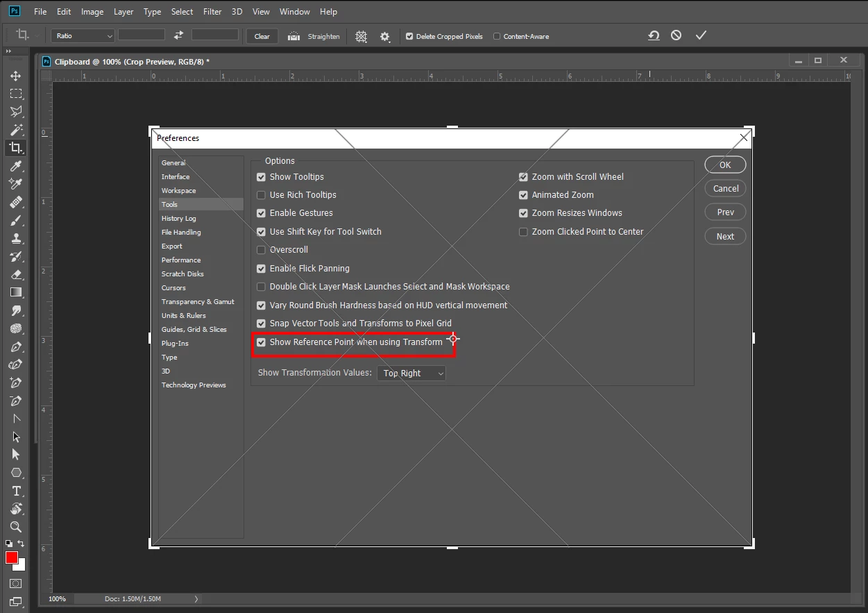Check Zoom Clicked Point to Center
The height and width of the screenshot is (613, 868).
point(523,232)
